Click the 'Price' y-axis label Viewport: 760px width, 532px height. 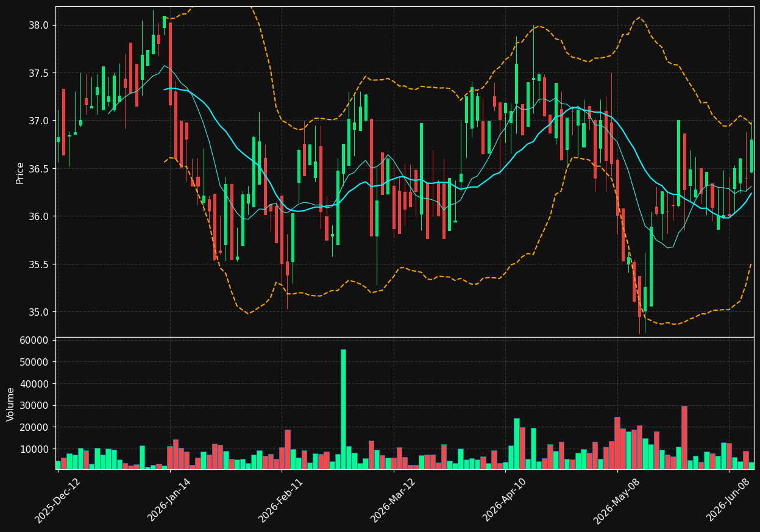[20, 172]
